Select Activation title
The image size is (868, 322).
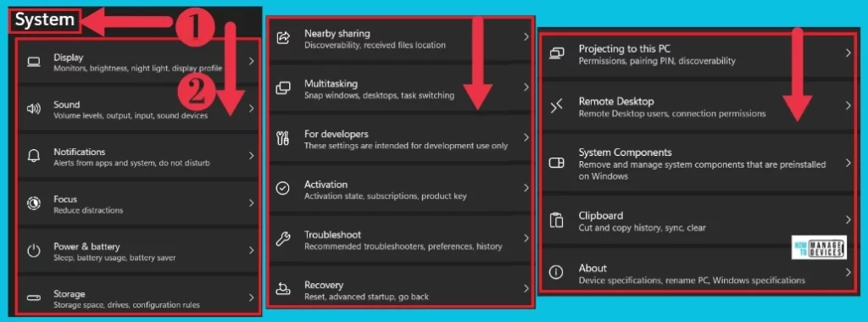325,184
